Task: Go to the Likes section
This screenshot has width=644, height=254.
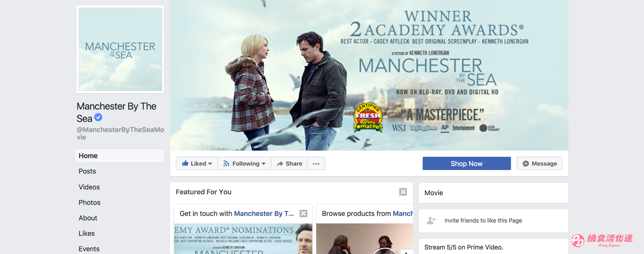Action: point(87,233)
